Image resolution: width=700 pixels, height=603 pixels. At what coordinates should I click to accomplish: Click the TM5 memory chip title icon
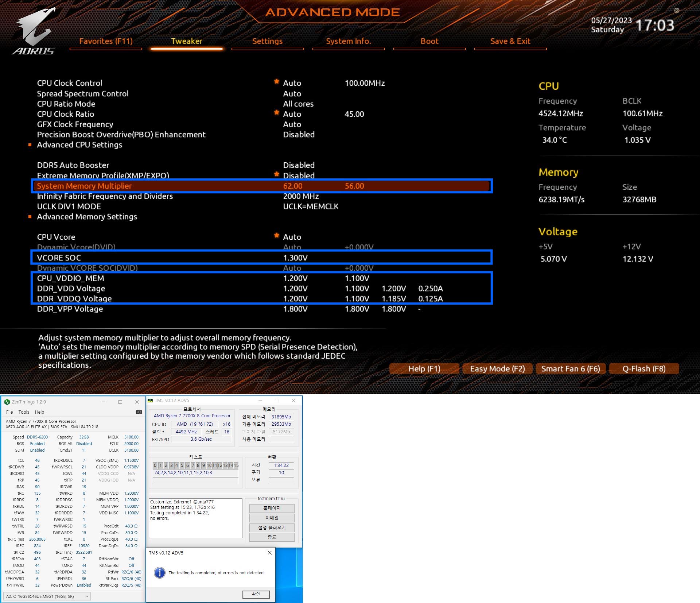click(150, 400)
